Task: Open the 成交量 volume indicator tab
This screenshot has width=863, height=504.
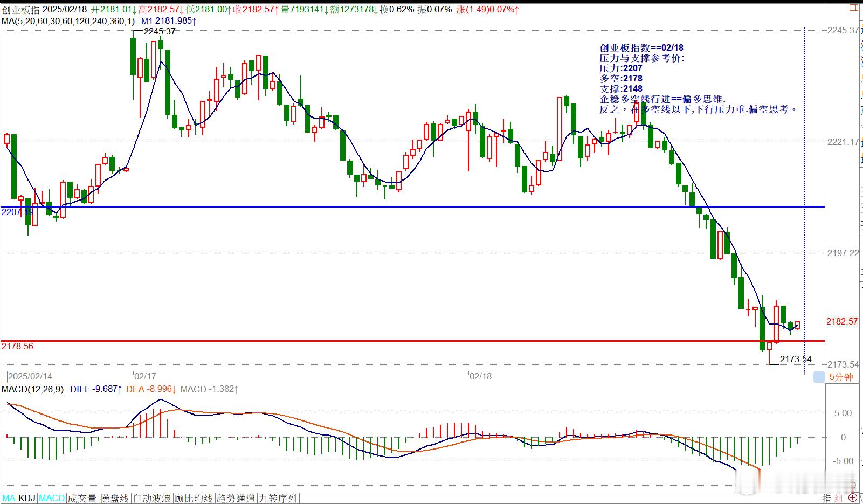Action: 82,499
